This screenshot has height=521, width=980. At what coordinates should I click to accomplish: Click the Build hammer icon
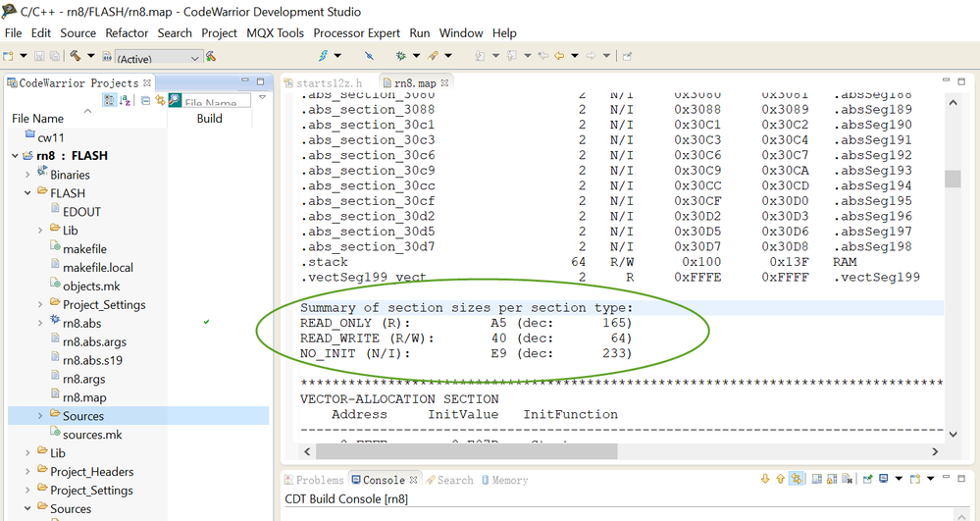click(x=75, y=56)
